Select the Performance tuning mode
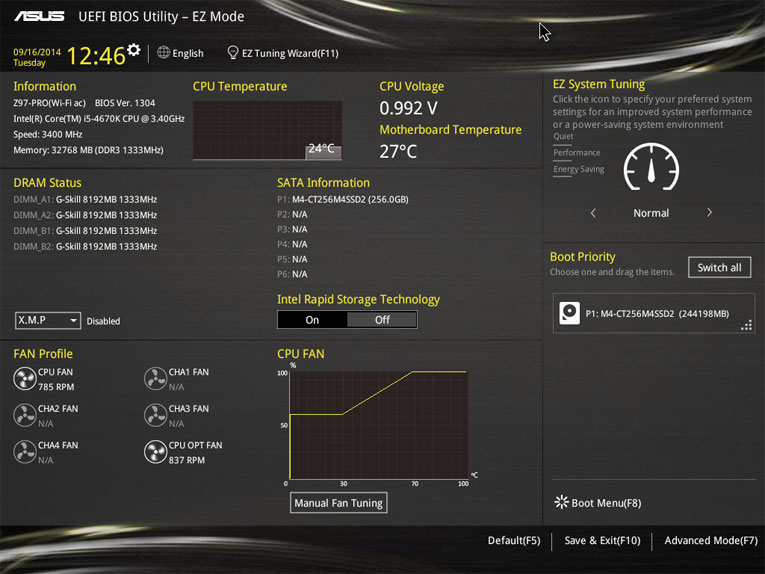Screen dimensions: 765x574 (577, 153)
